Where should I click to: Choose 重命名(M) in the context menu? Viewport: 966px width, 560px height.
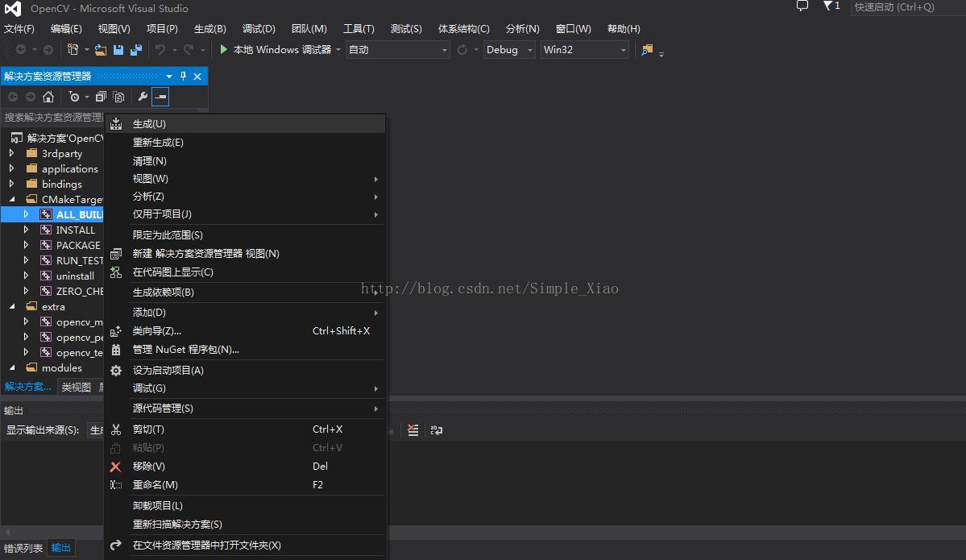click(245, 485)
